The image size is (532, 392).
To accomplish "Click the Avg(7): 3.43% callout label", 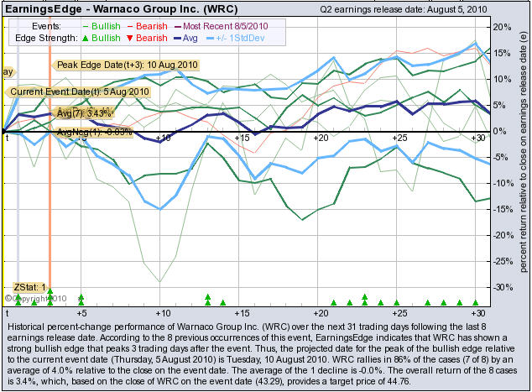I will coord(83,113).
